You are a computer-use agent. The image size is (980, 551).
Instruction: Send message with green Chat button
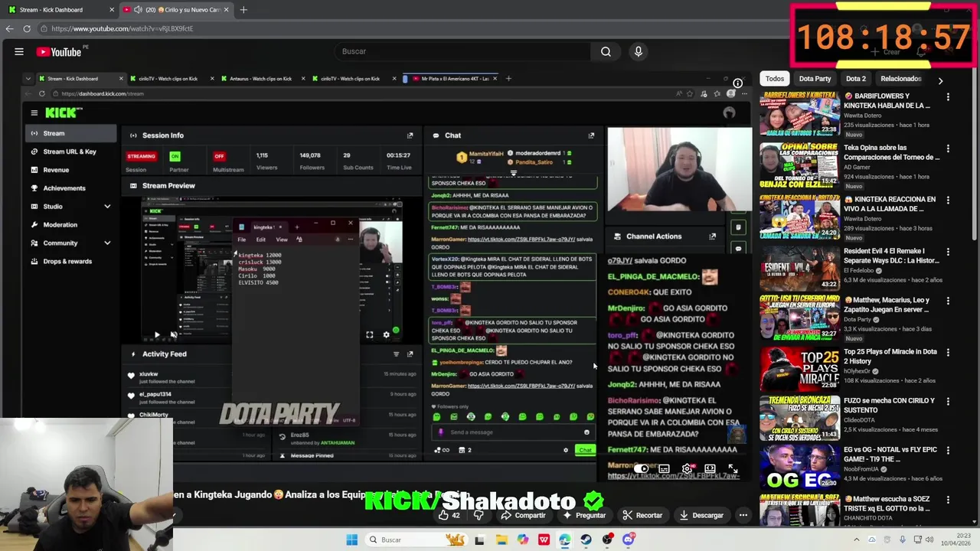click(585, 450)
